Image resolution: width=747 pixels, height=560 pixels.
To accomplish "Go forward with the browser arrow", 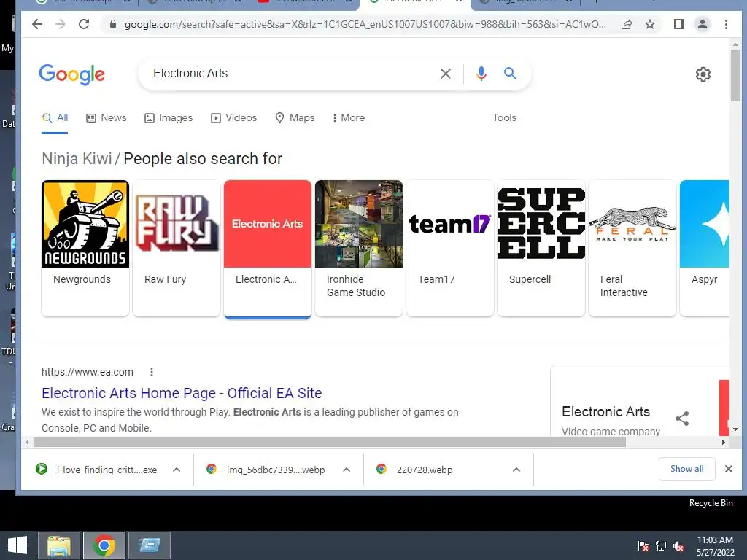I will click(x=61, y=24).
